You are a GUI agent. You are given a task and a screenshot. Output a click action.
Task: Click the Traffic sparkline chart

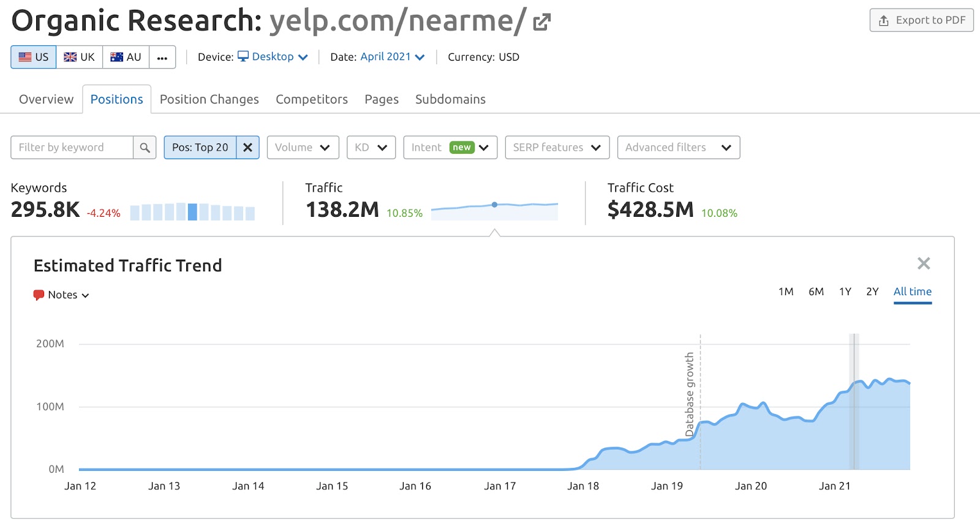point(495,211)
